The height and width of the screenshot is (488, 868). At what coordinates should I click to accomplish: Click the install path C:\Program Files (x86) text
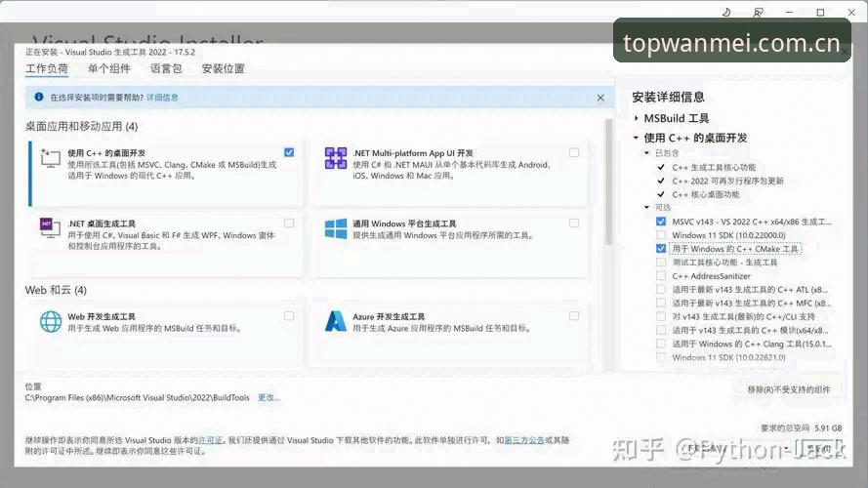coord(138,397)
